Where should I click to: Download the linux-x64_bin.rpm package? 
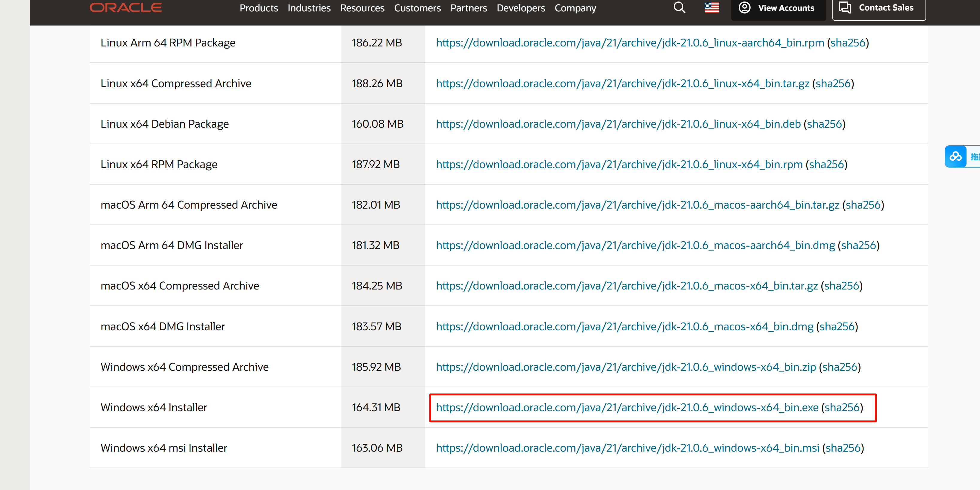[x=619, y=164]
